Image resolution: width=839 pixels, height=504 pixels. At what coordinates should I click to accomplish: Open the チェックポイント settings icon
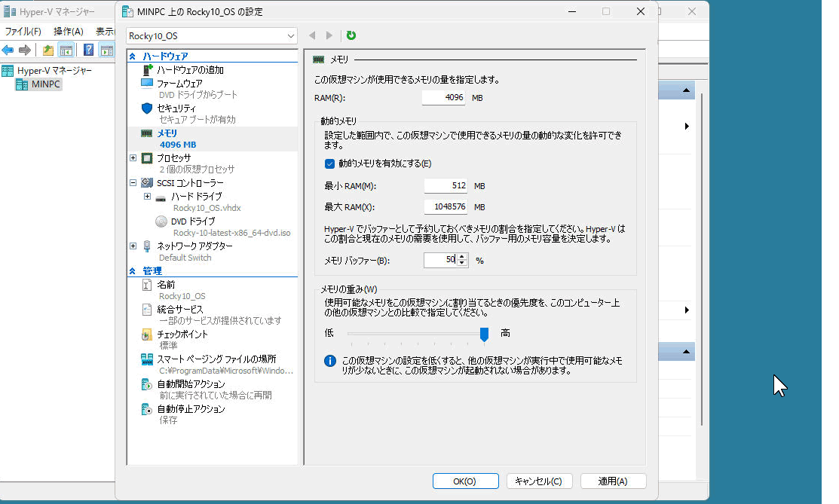tap(146, 334)
